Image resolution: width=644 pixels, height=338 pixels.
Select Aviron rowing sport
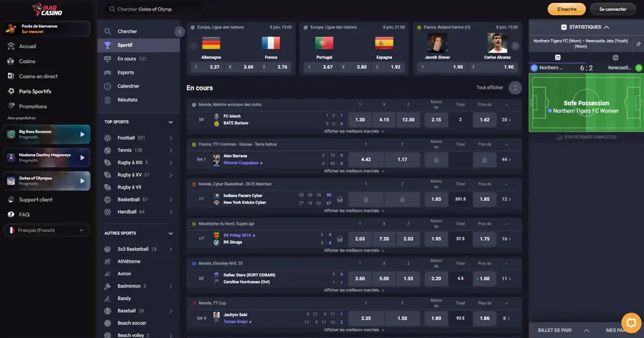click(x=138, y=274)
